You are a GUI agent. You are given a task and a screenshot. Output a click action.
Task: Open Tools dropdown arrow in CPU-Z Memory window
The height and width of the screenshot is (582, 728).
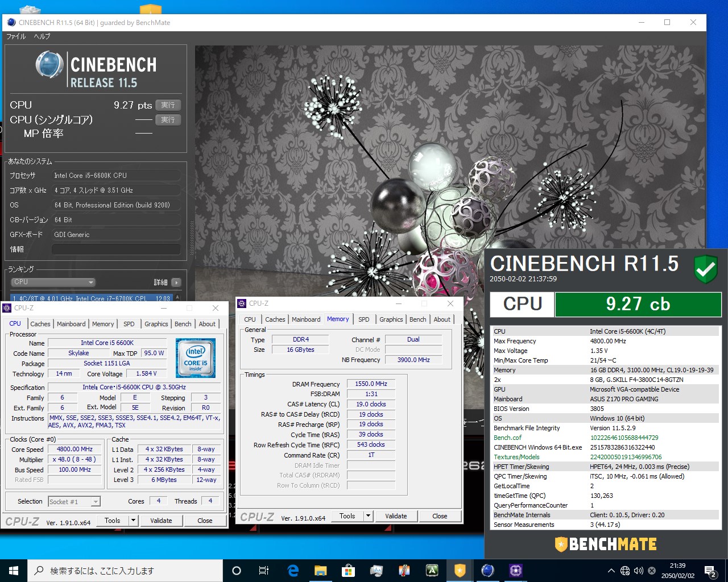pos(368,516)
